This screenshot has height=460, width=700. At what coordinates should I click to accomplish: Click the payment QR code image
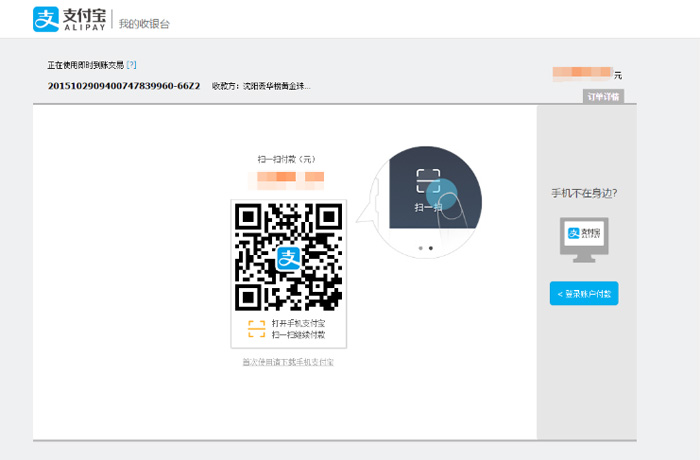point(288,257)
